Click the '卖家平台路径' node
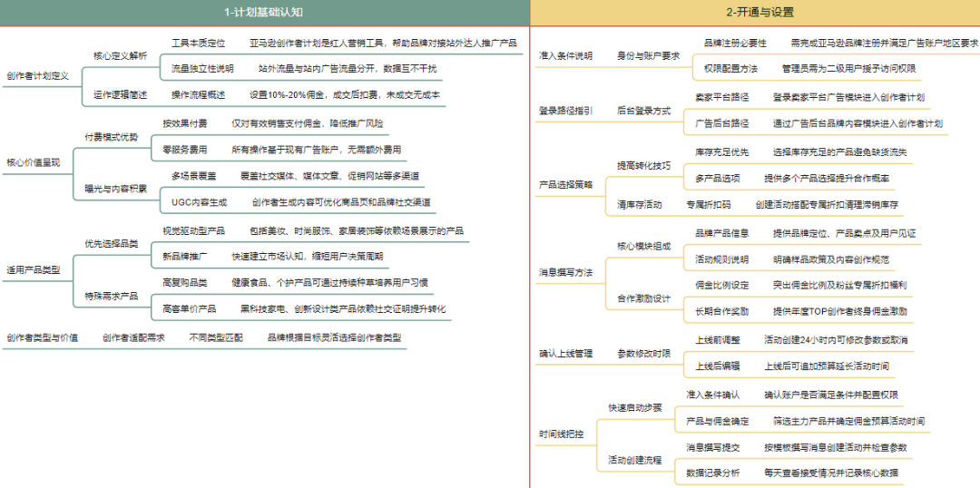The width and height of the screenshot is (980, 488). click(x=721, y=97)
